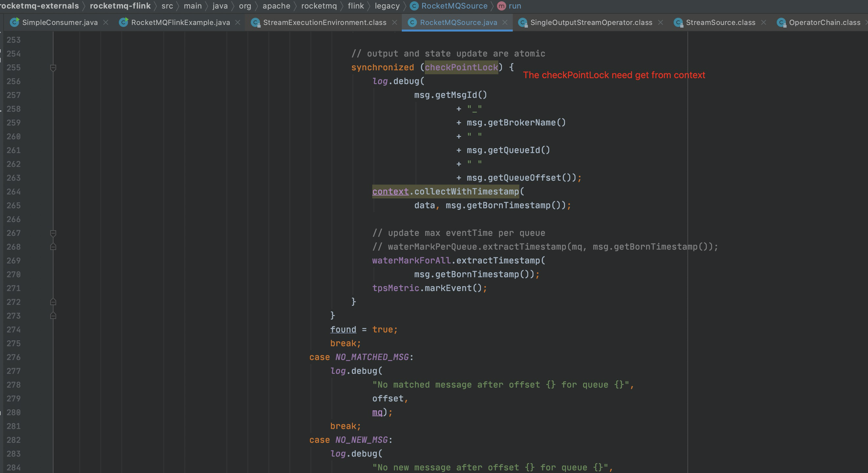Open the RocketMQFlinkExample.java tab
The height and width of the screenshot is (473, 868).
(x=180, y=23)
